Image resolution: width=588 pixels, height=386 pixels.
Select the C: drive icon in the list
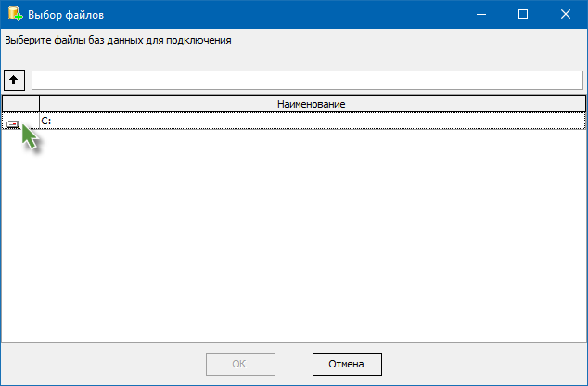(13, 123)
